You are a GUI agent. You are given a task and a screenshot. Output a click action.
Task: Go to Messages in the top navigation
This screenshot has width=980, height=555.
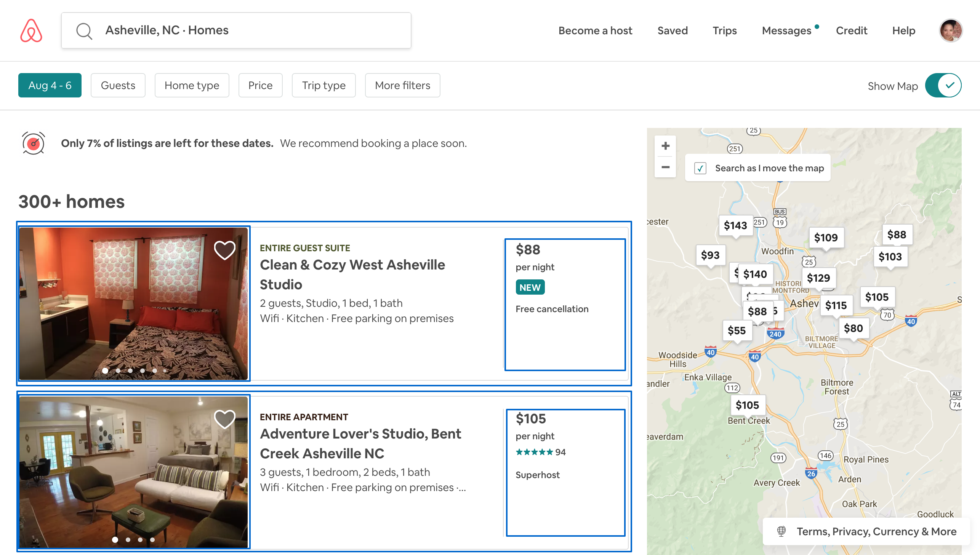tap(786, 30)
